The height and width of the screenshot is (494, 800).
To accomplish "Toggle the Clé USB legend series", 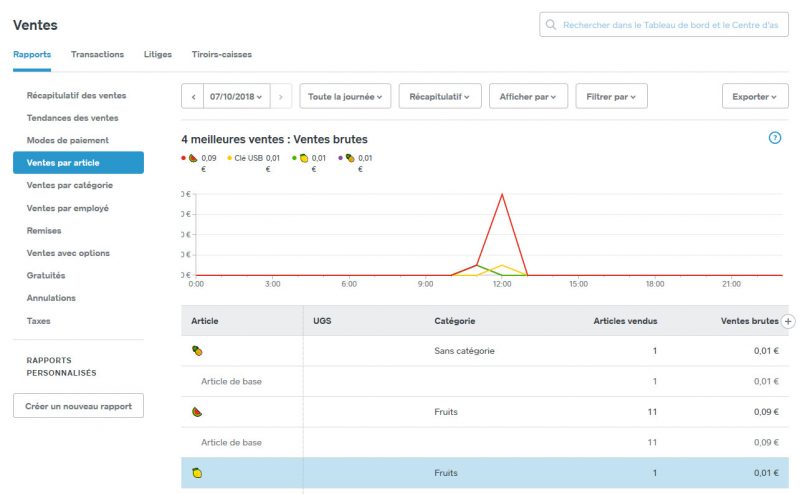I will click(254, 158).
